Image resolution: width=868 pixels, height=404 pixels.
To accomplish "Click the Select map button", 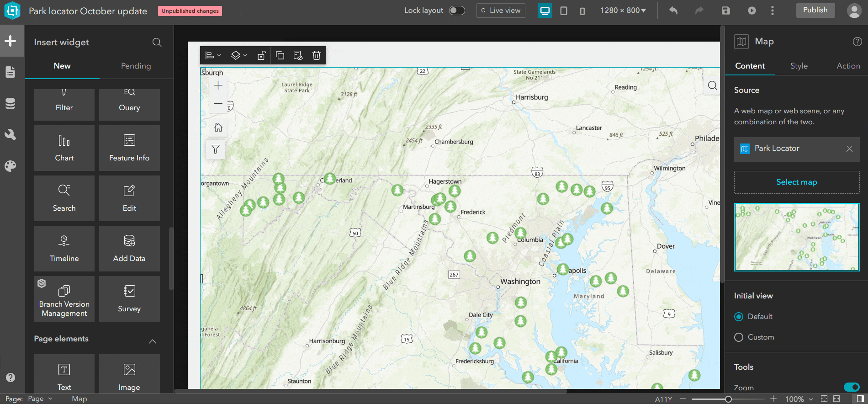I will tap(796, 182).
